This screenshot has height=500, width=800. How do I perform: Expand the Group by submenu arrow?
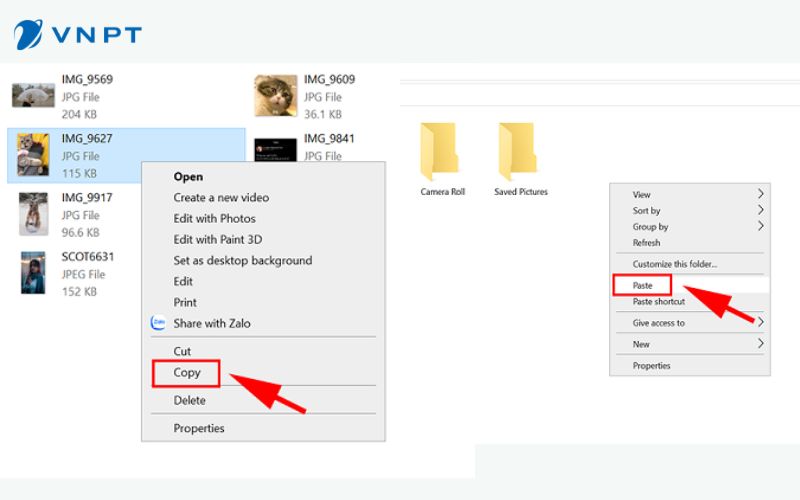[x=760, y=226]
